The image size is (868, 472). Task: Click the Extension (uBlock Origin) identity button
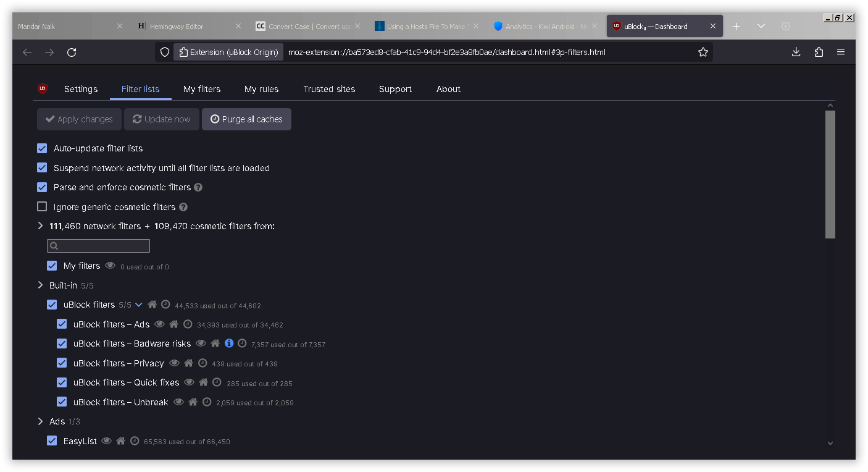(228, 53)
